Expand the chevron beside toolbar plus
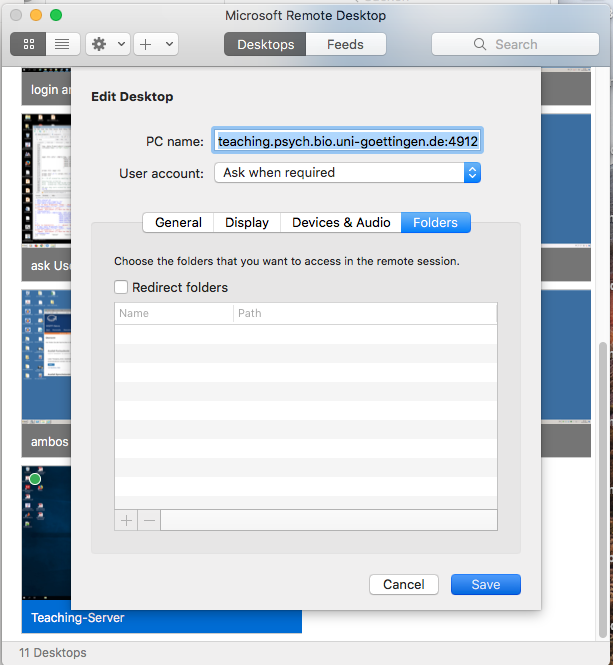Viewport: 613px width, 665px height. 169,44
